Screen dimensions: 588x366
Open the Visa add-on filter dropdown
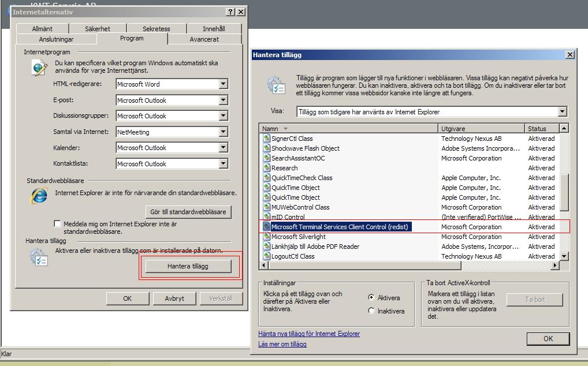pos(562,111)
